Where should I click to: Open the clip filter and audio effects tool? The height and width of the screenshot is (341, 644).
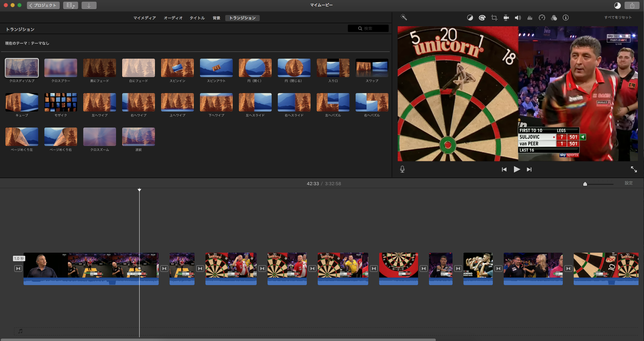[x=554, y=18]
